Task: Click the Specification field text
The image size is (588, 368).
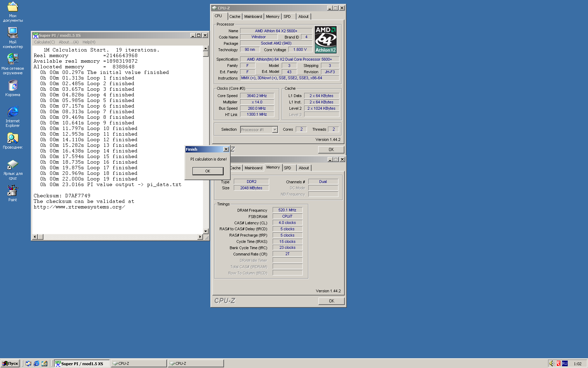Action: point(289,60)
